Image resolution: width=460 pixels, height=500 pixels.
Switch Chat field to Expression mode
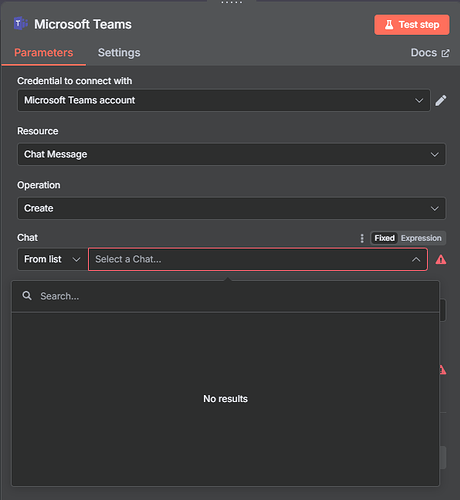[421, 238]
